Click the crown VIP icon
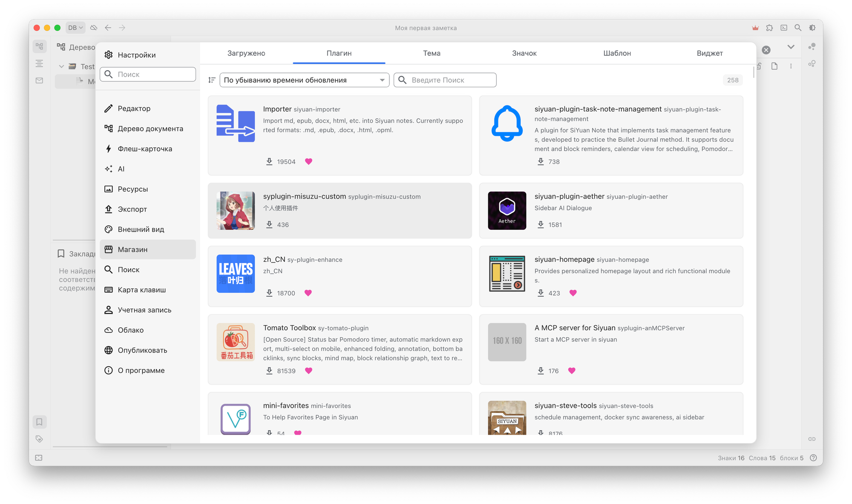This screenshot has width=852, height=504. point(755,28)
